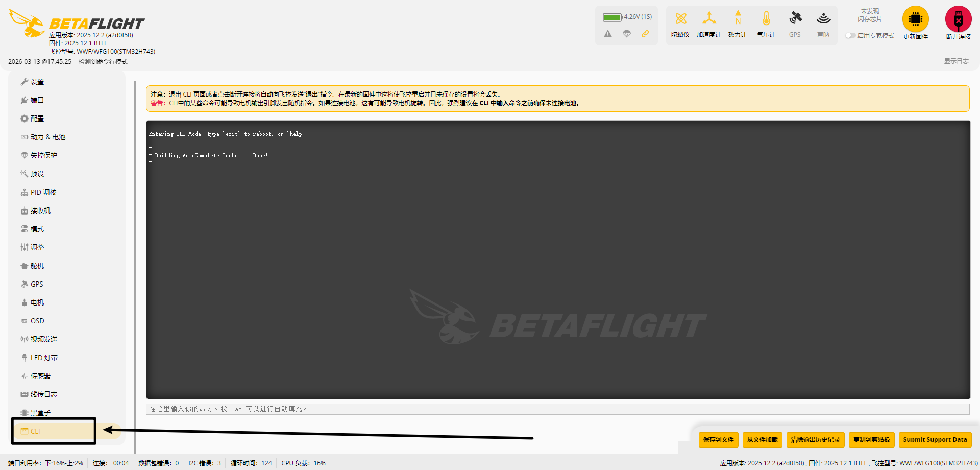Click the GPS satellite status icon
This screenshot has width=980, height=470.
pos(795,19)
